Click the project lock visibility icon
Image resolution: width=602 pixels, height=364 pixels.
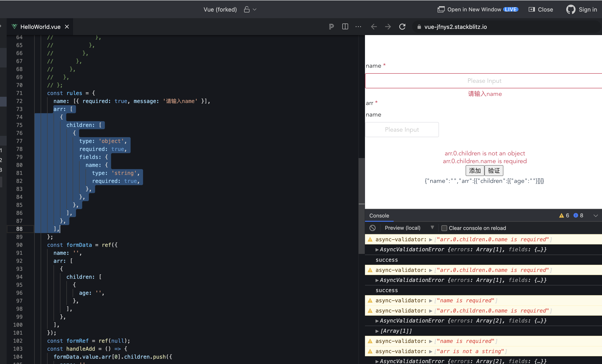[x=247, y=10]
